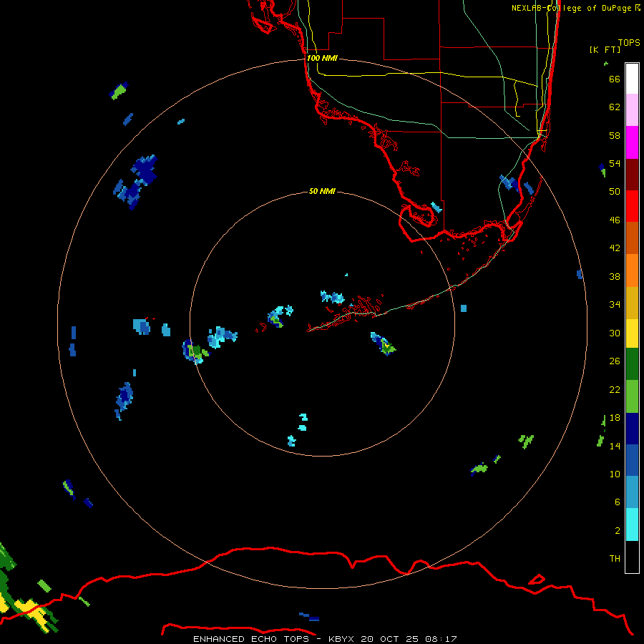Pick the dark orange legend swatch
Viewport: 644px width, 644px height.
632,238
